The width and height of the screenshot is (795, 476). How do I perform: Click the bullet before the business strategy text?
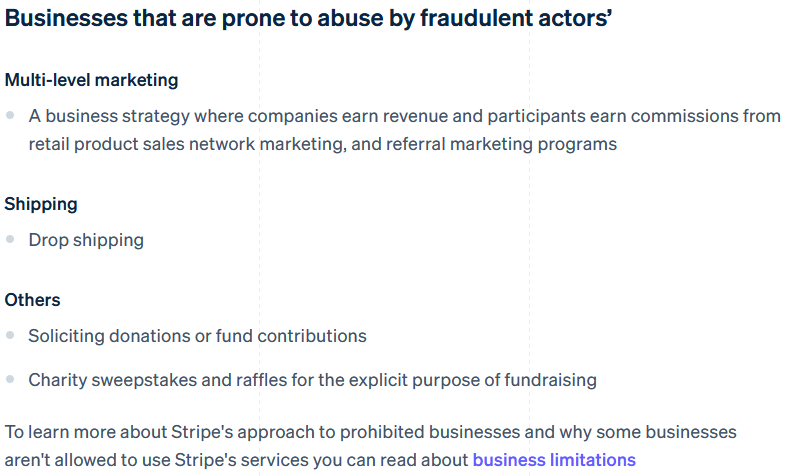click(x=10, y=115)
